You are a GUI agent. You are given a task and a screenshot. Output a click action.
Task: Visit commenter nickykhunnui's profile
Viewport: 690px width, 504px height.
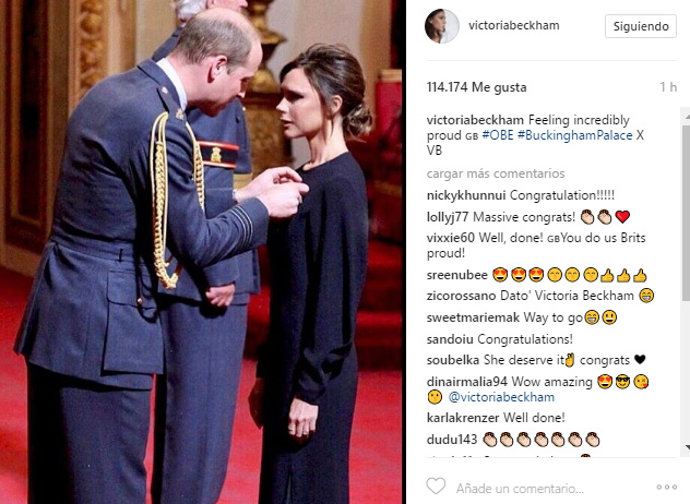coord(466,195)
